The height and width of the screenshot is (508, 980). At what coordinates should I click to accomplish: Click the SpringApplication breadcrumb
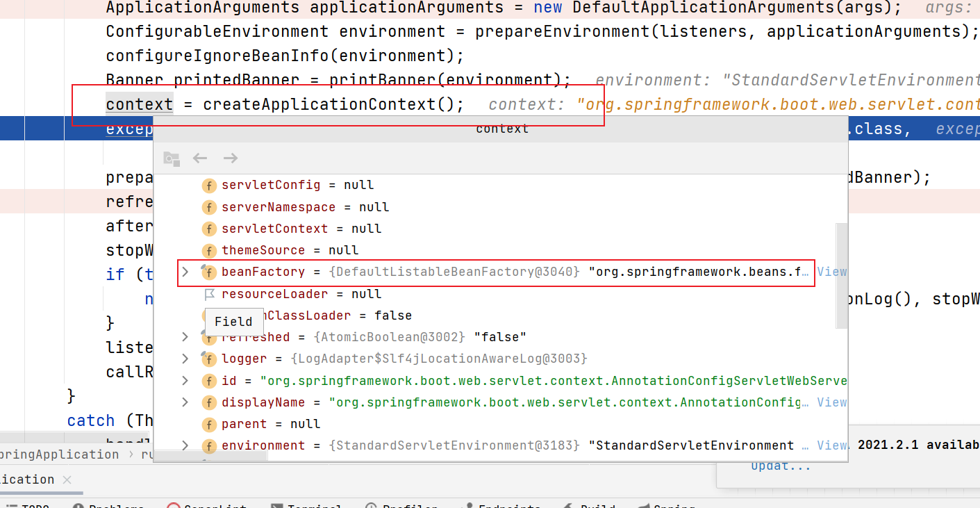(x=60, y=454)
